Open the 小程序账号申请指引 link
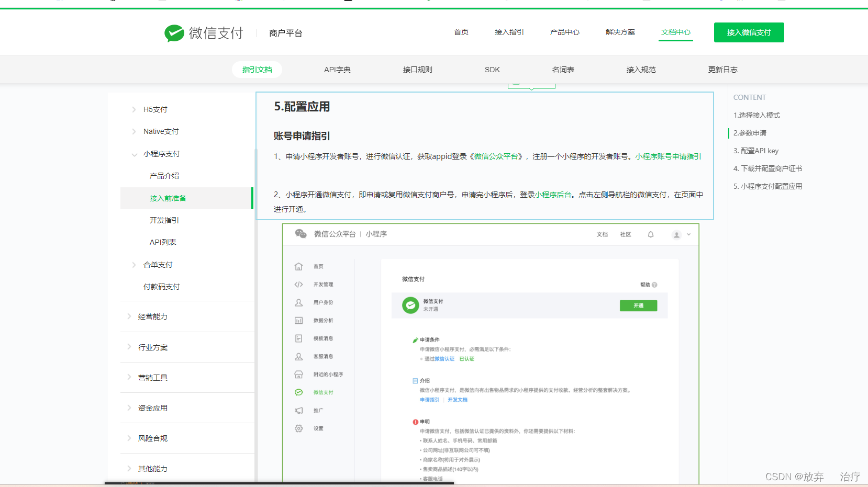 668,156
